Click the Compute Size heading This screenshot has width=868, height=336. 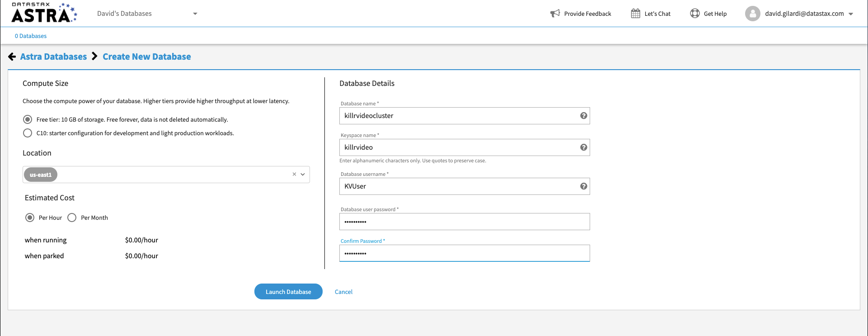pos(45,83)
